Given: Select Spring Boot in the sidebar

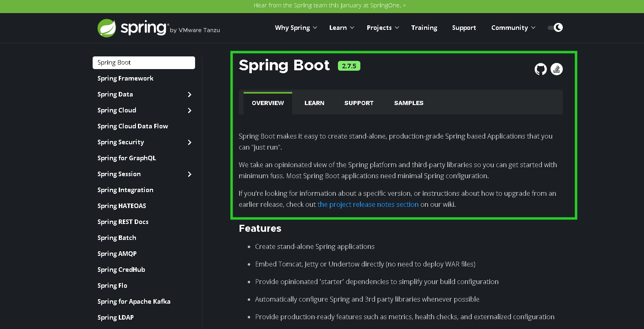Looking at the screenshot, I should pos(144,63).
